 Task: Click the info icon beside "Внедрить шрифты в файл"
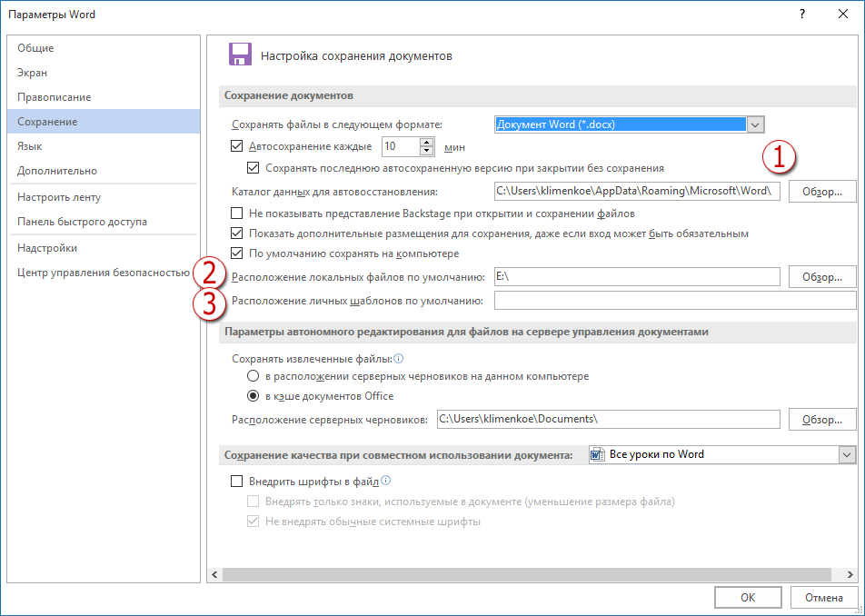385,481
